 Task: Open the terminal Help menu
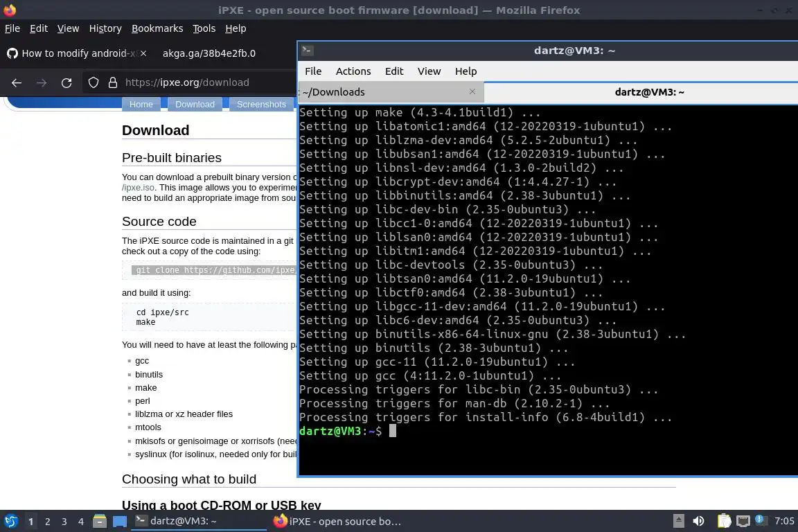pyautogui.click(x=465, y=71)
